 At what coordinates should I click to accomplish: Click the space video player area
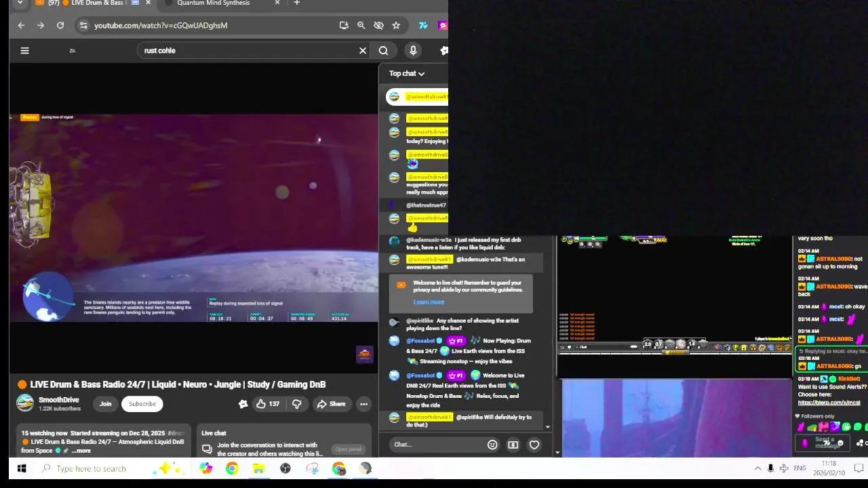[x=193, y=217]
